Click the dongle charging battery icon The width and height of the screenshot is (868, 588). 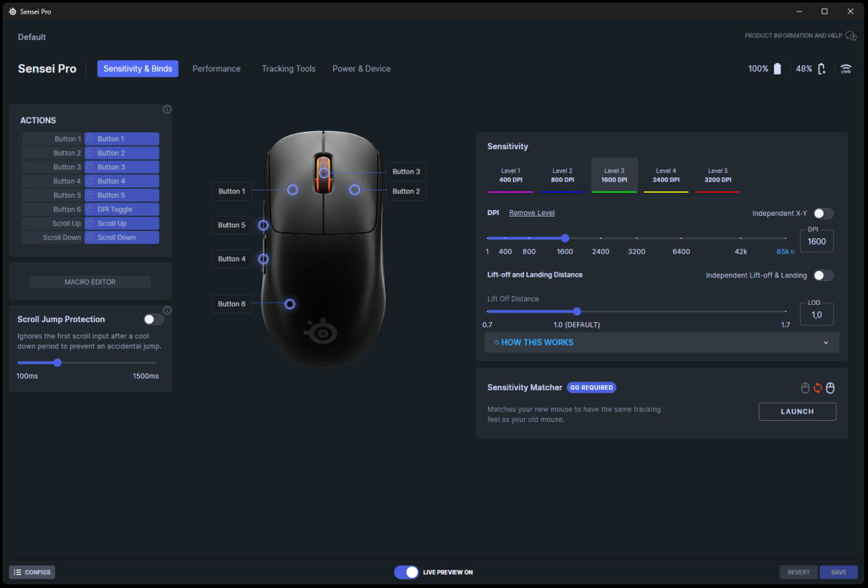click(x=822, y=69)
